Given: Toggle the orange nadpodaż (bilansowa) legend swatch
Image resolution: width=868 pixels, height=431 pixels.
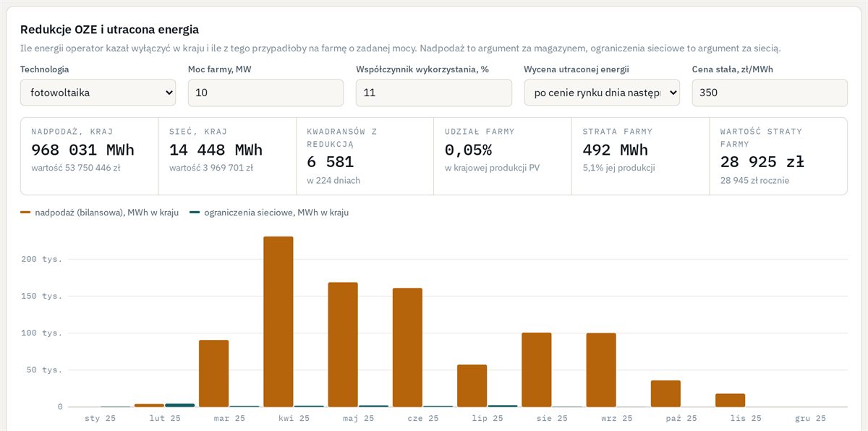Looking at the screenshot, I should (25, 213).
